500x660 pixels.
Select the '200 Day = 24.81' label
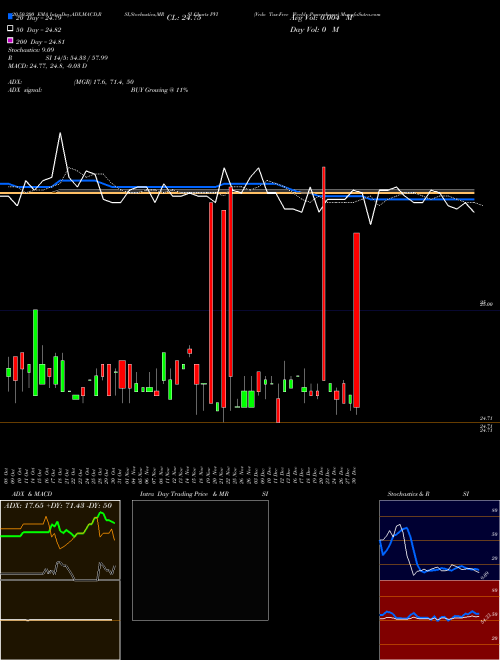40,42
